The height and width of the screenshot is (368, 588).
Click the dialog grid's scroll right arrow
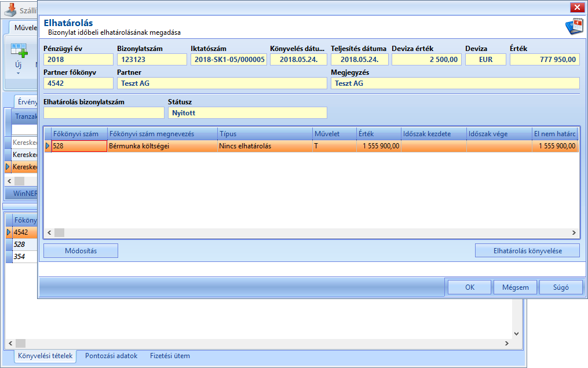pos(574,232)
